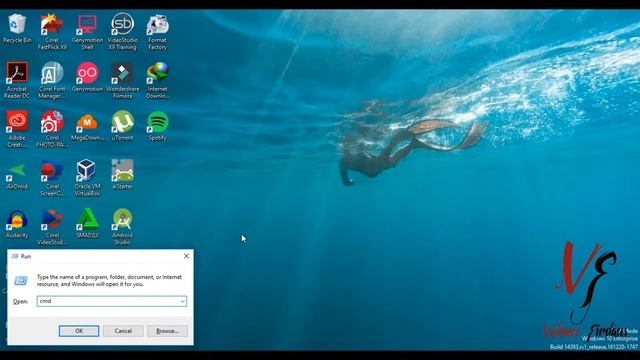Select Acrobat Reader DC desktop icon
This screenshot has width=640, height=360.
17,80
